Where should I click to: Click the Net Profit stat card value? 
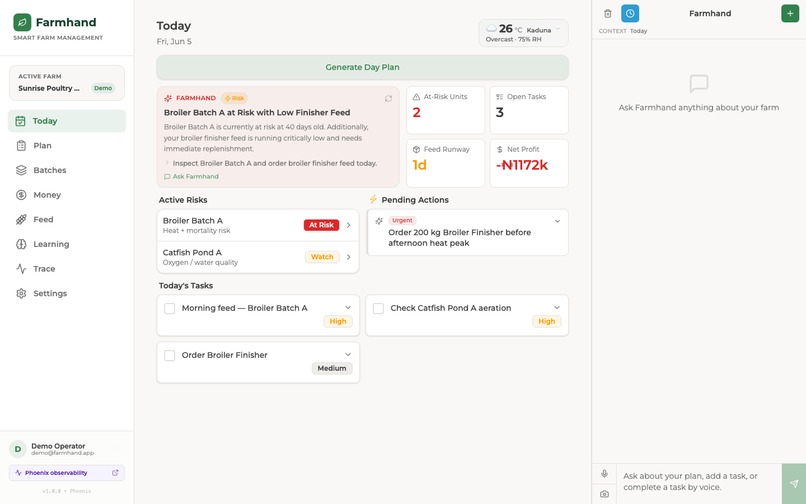click(x=522, y=165)
